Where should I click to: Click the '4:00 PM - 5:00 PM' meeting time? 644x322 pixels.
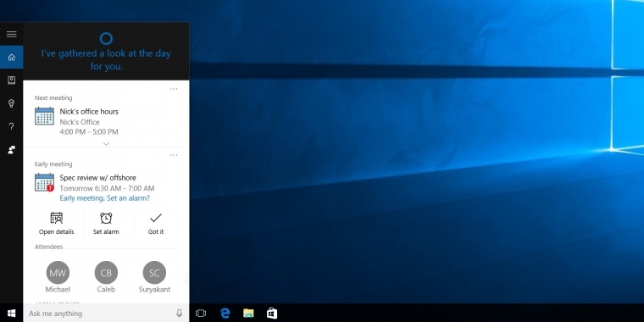point(89,132)
